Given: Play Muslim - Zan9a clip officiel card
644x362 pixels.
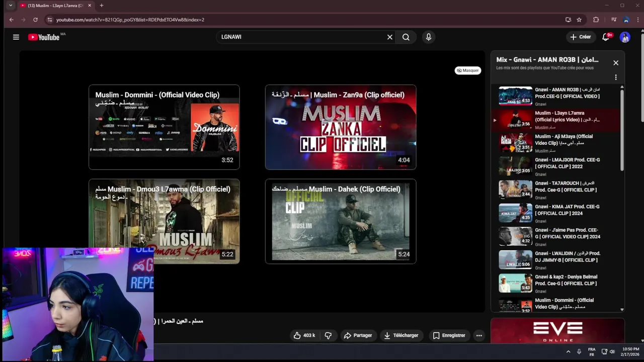Looking at the screenshot, I should point(341,127).
